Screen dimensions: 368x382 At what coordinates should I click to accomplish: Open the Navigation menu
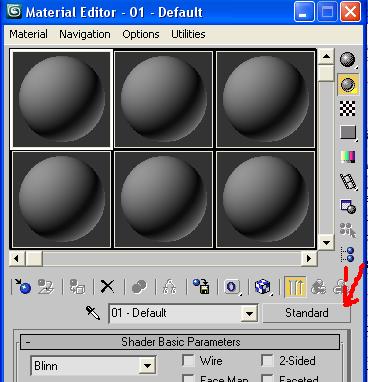pos(85,34)
